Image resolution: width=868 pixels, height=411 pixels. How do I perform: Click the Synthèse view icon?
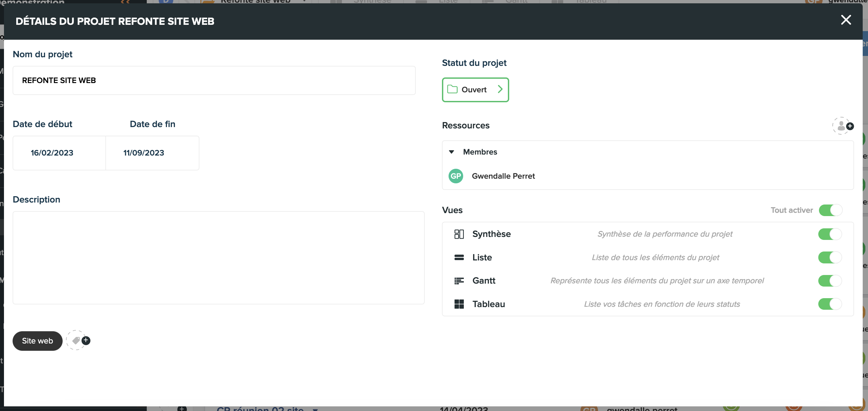coord(459,234)
